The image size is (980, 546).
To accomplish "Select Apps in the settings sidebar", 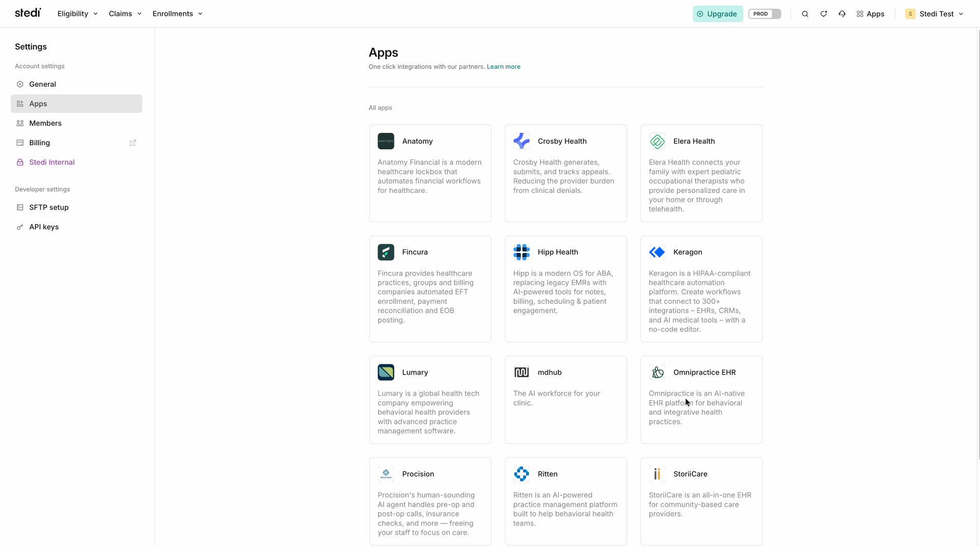I will (77, 104).
